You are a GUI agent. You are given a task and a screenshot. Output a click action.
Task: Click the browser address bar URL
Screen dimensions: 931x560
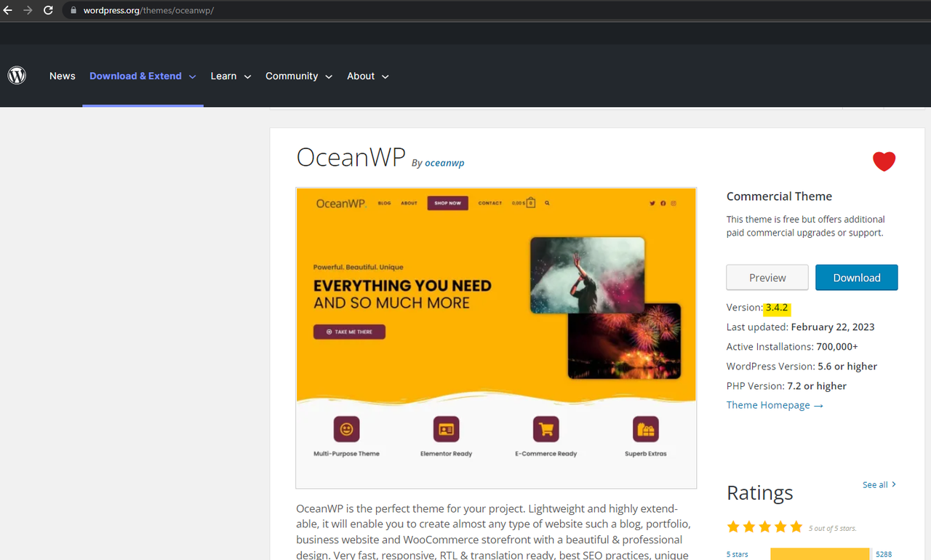click(x=148, y=11)
